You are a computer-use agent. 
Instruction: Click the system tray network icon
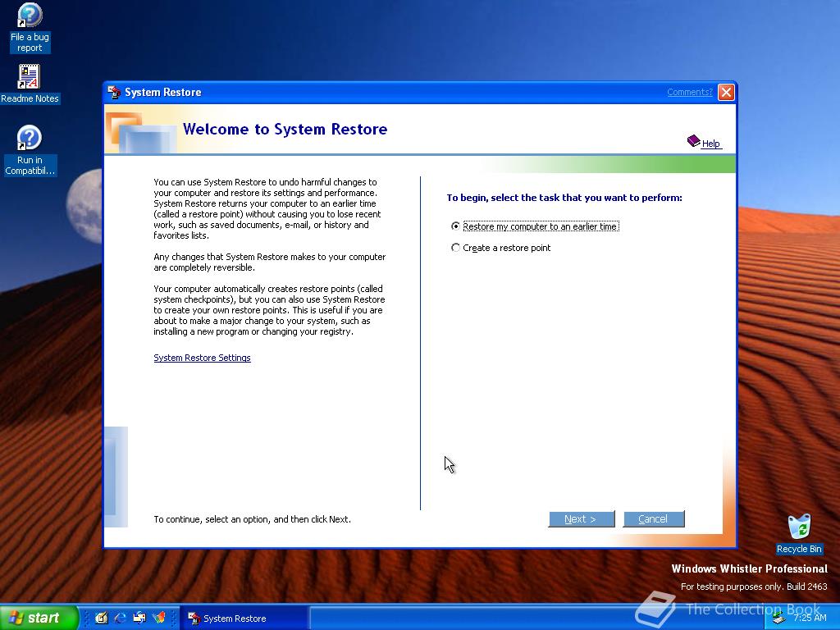[x=778, y=619]
